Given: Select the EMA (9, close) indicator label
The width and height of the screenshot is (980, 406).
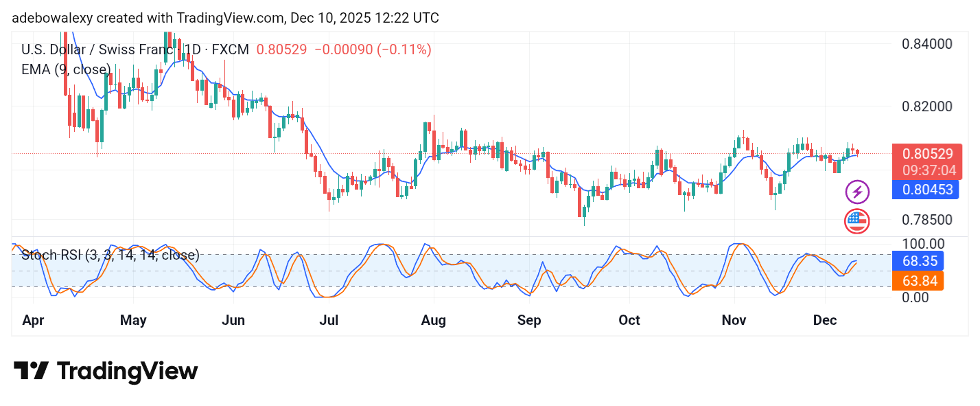Looking at the screenshot, I should coord(67,69).
